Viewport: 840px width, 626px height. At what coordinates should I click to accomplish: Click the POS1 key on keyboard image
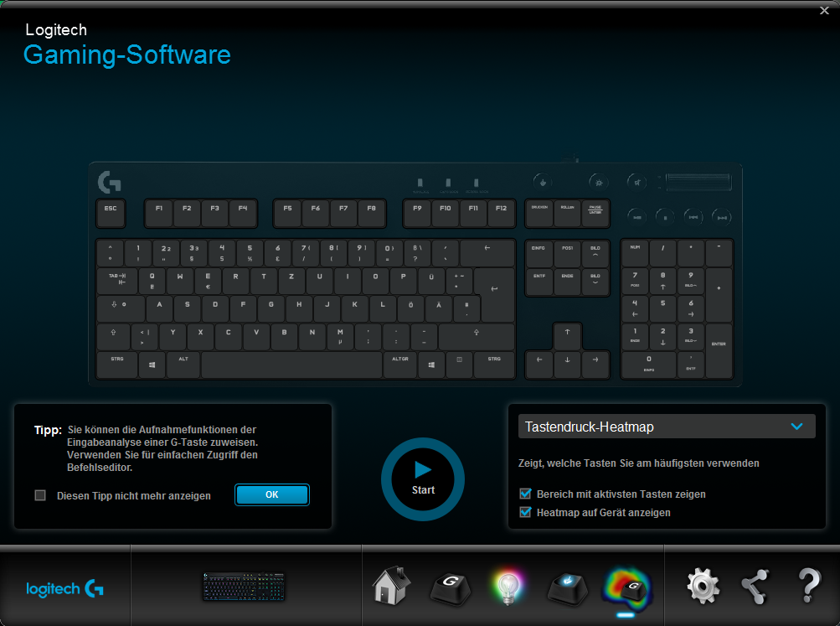coord(567,254)
